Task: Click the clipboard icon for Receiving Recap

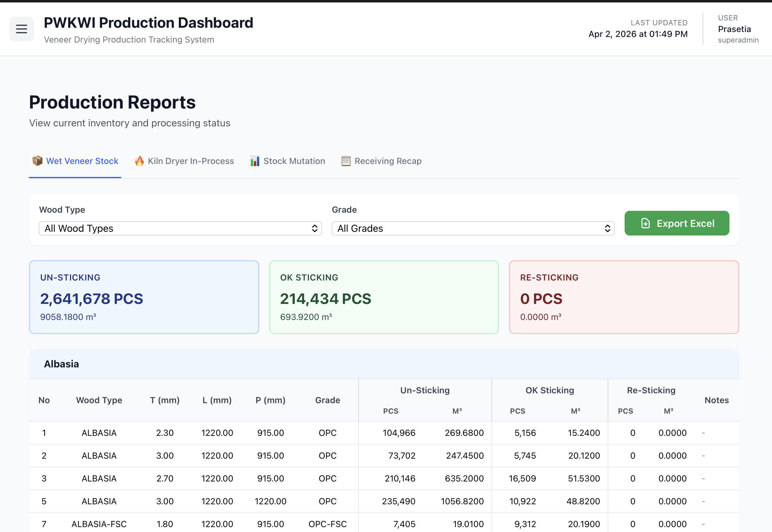Action: coord(346,161)
